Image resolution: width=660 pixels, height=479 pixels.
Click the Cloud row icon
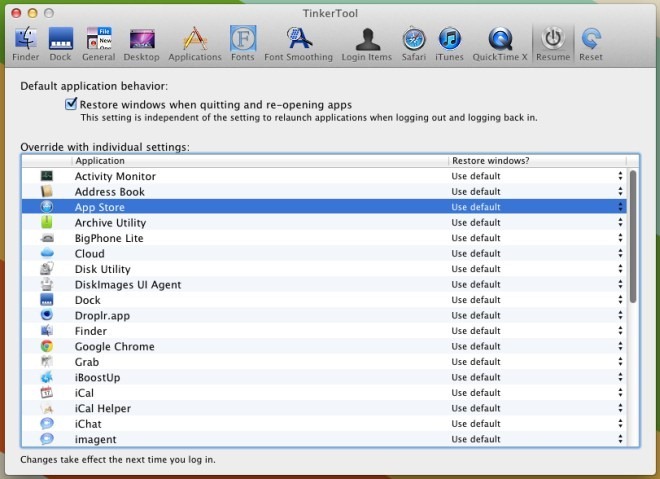coord(47,253)
